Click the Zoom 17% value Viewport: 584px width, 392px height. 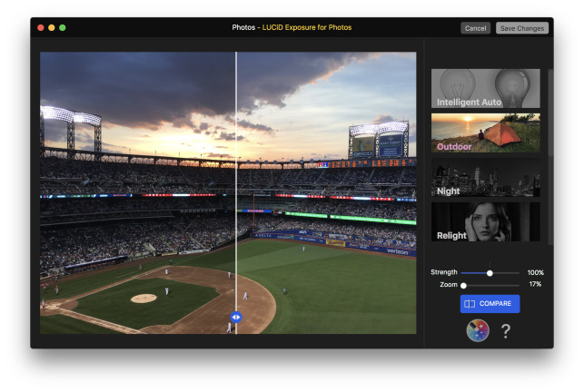[x=536, y=285]
